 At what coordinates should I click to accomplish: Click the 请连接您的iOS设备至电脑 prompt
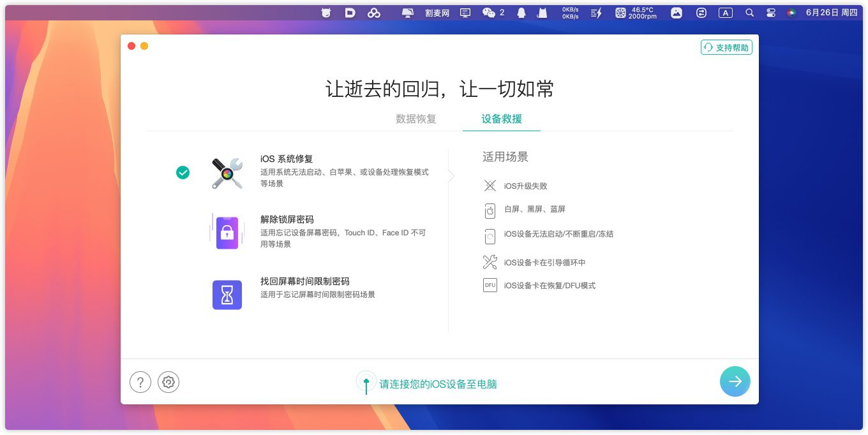click(438, 384)
